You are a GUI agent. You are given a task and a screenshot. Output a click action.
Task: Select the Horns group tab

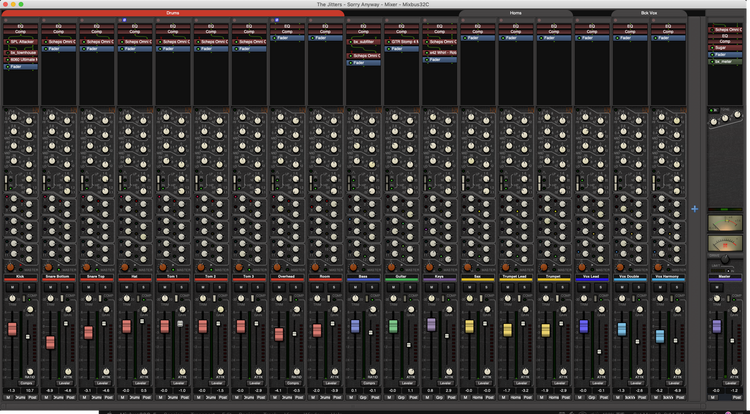[x=515, y=13]
